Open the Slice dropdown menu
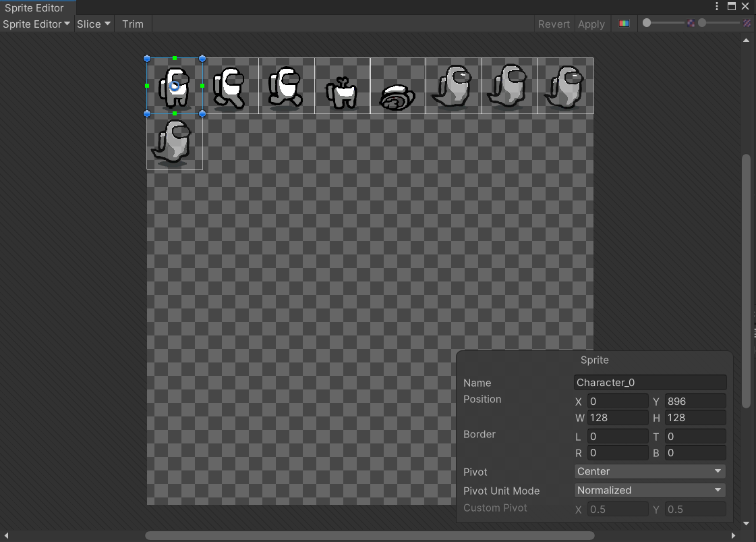 94,24
